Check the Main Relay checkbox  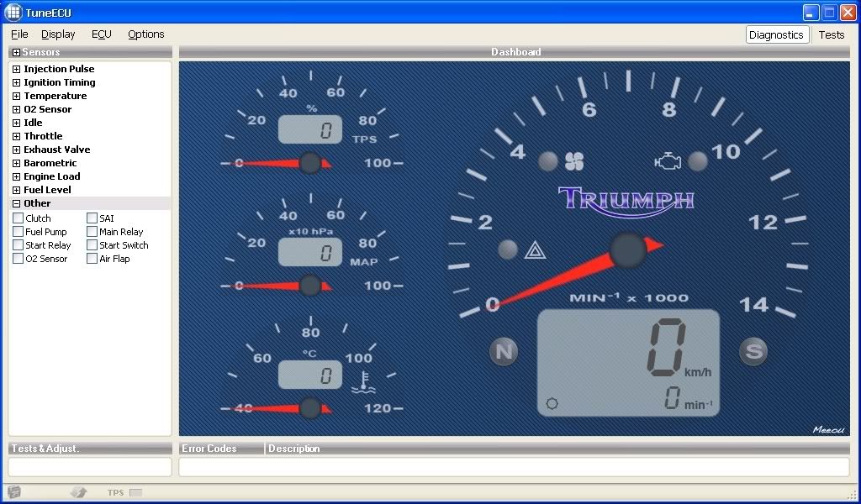pos(92,232)
